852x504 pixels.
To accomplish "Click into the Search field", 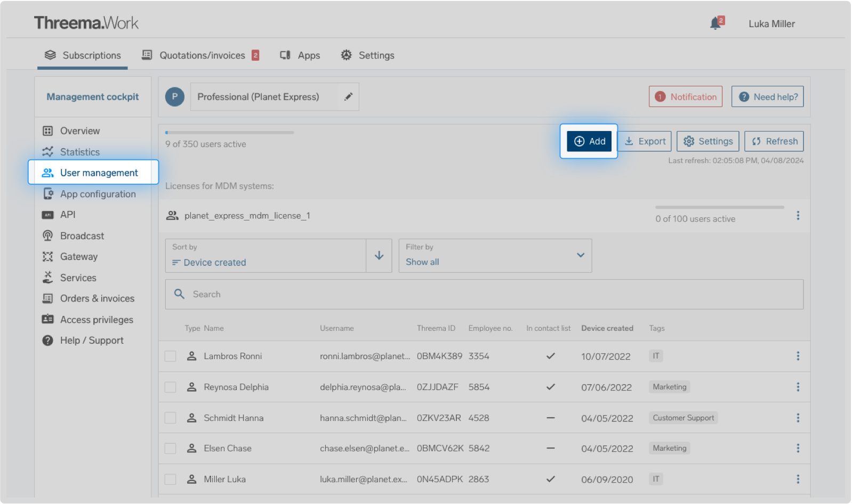I will pyautogui.click(x=484, y=294).
